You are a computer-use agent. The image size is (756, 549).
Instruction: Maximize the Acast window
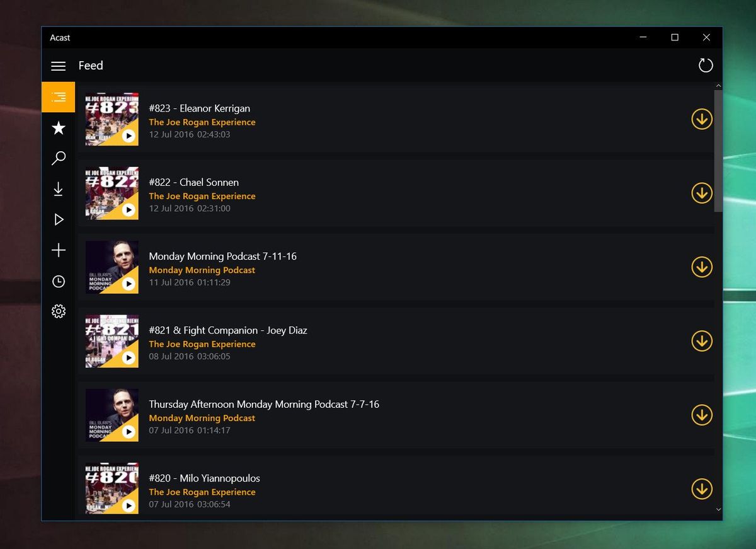coord(675,38)
